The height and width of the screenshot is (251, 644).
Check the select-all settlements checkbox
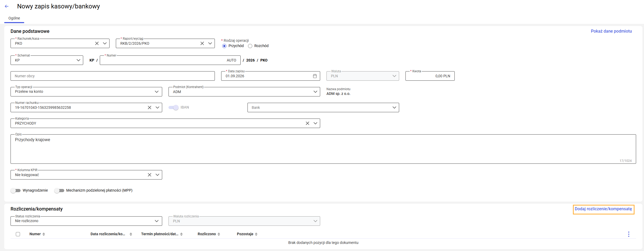[x=18, y=234]
